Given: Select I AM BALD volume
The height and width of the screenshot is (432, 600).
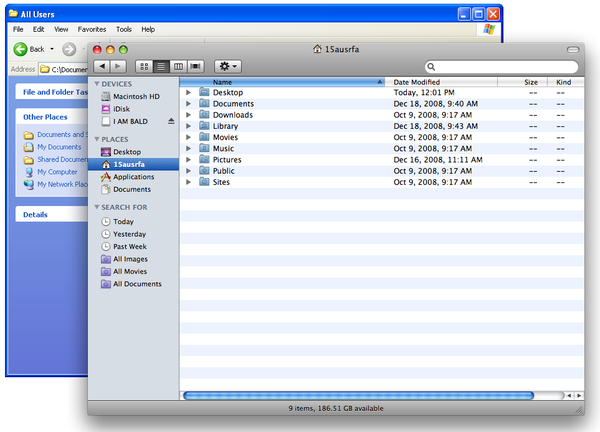Looking at the screenshot, I should coord(130,121).
